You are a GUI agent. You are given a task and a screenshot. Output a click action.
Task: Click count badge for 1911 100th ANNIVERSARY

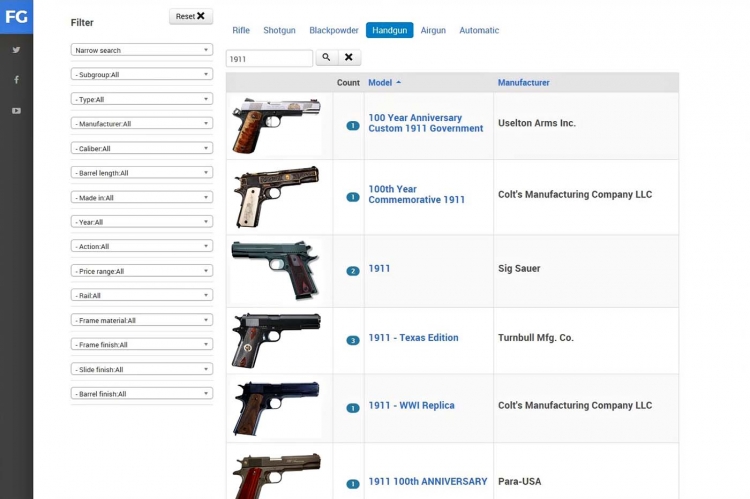(353, 484)
